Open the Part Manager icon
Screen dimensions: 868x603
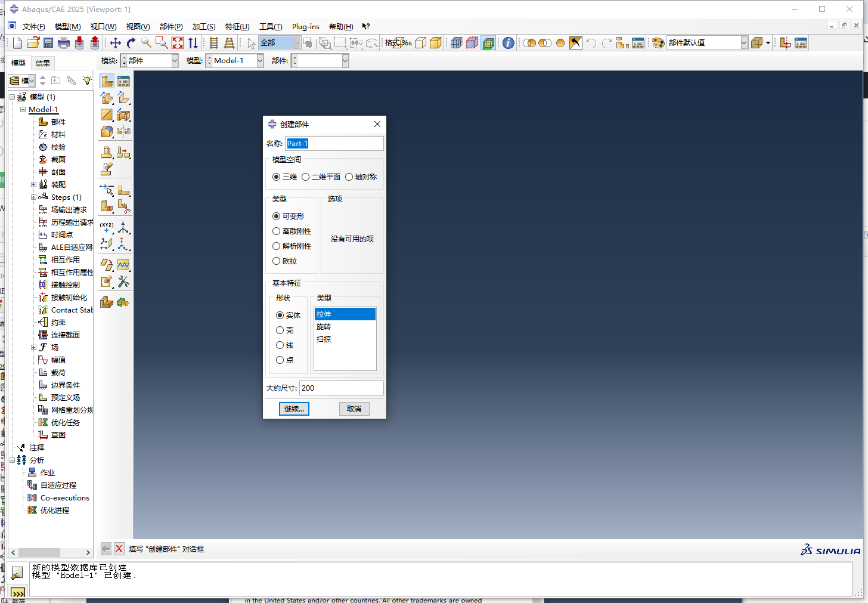123,80
